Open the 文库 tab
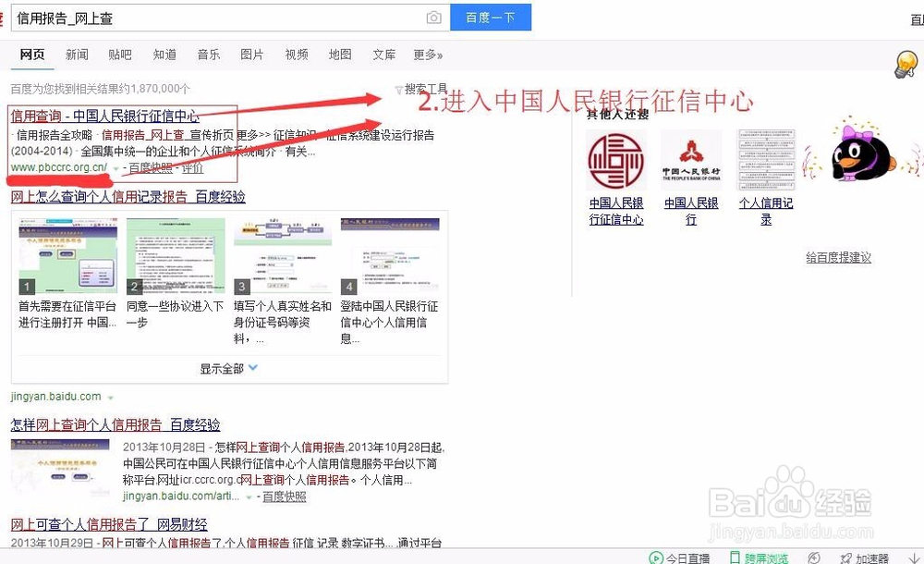 (x=384, y=55)
